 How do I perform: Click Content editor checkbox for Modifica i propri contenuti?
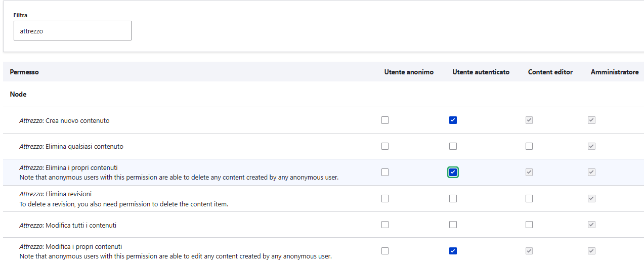click(x=529, y=251)
